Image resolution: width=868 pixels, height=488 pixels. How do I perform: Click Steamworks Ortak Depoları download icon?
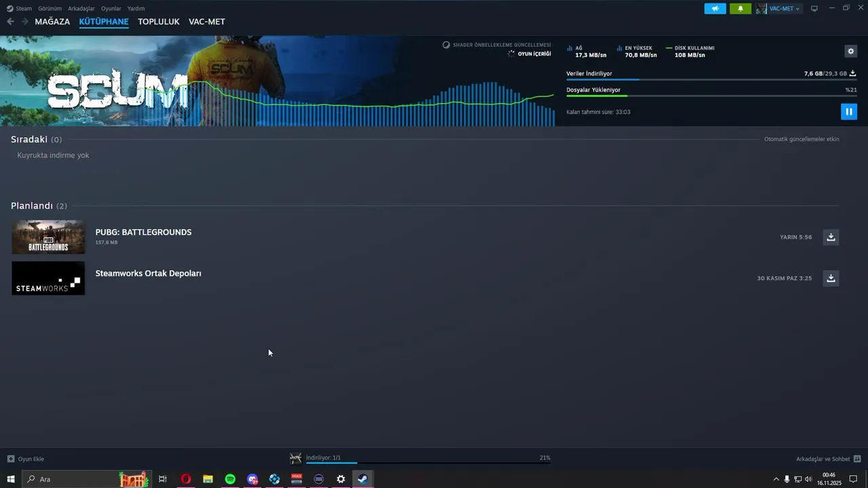click(x=831, y=278)
